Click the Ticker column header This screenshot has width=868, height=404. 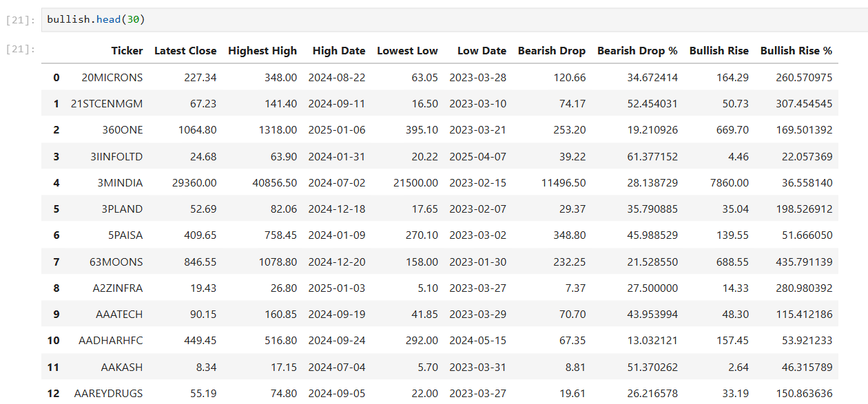pos(127,51)
